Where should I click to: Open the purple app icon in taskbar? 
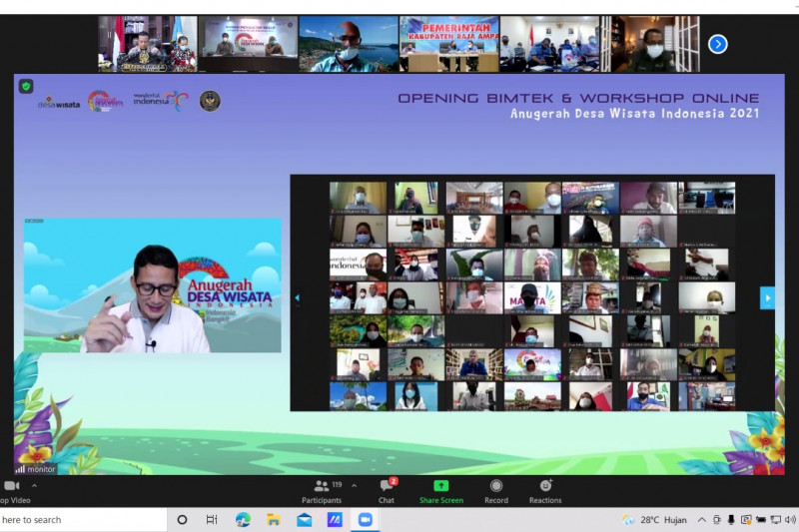335,520
